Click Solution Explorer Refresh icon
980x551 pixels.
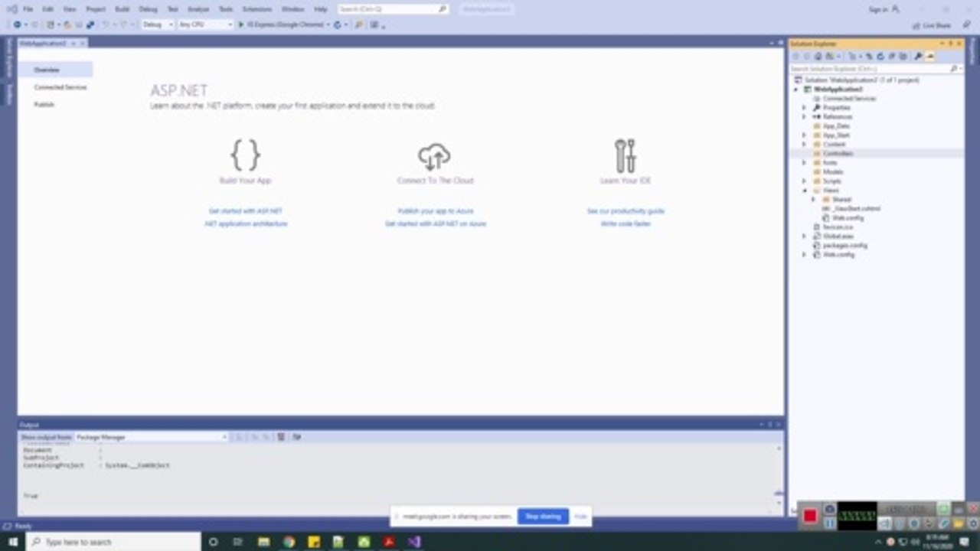click(x=880, y=56)
